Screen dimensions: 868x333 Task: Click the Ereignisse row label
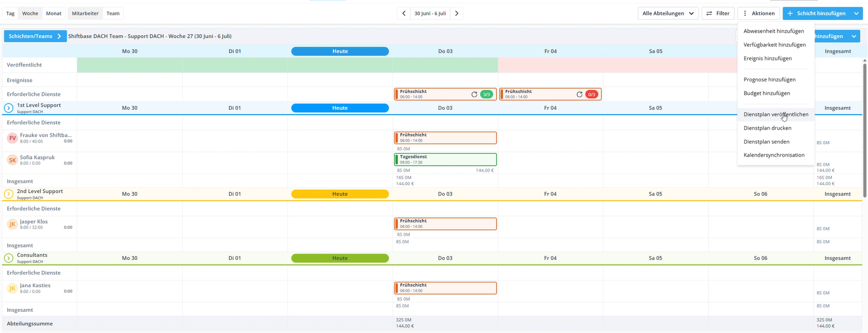tap(20, 80)
